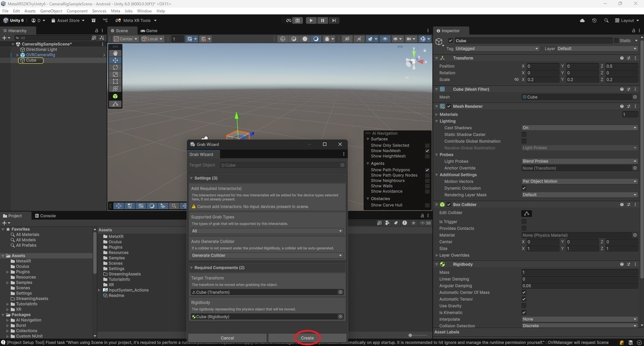Open Cast Shadows dropdown

coord(580,128)
